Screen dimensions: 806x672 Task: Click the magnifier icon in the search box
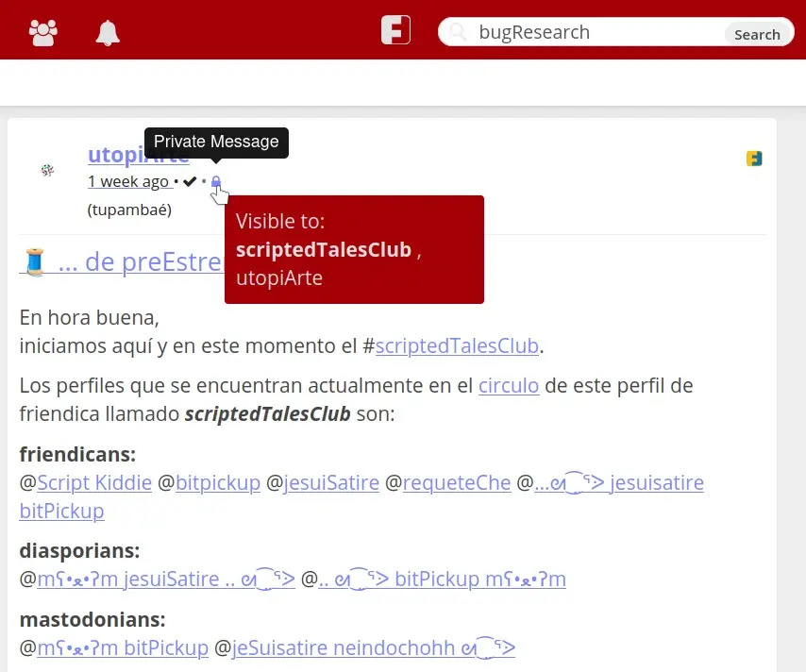coord(457,31)
